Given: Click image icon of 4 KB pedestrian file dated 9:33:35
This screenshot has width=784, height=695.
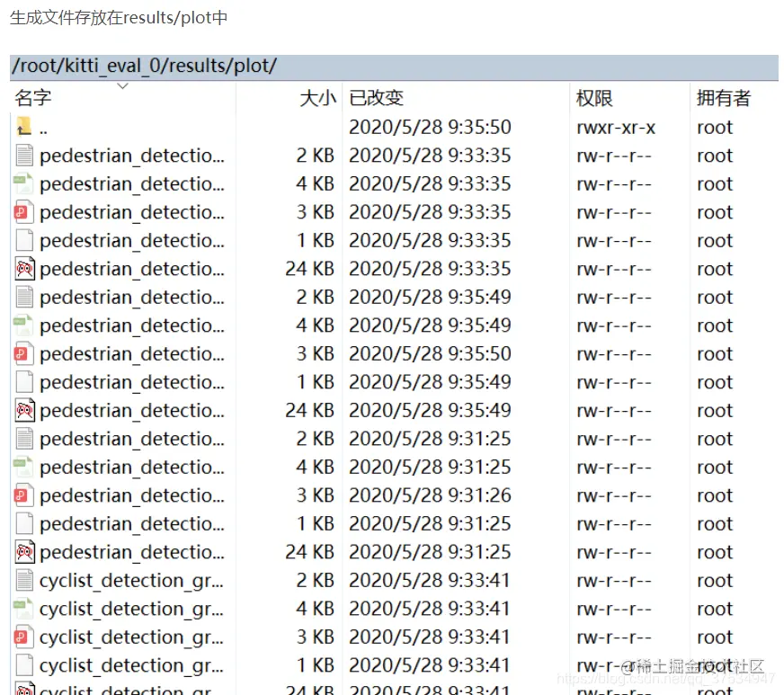Looking at the screenshot, I should point(24,183).
